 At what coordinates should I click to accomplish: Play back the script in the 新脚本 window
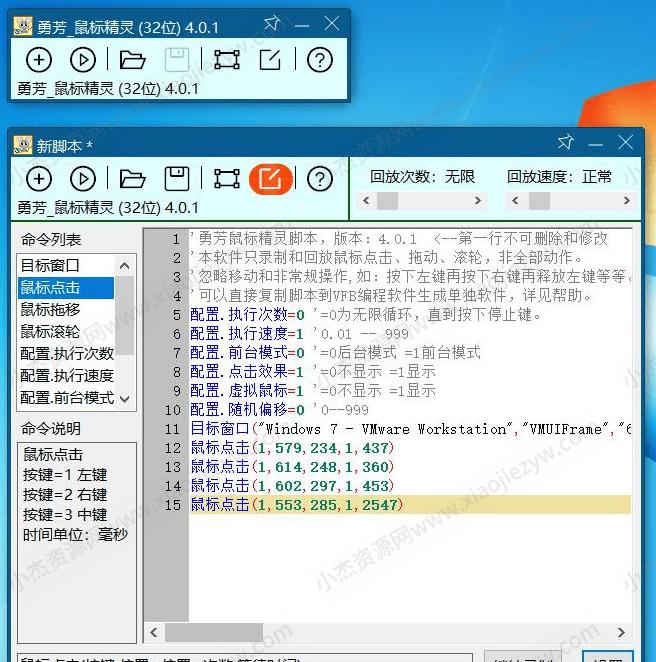coord(83,179)
